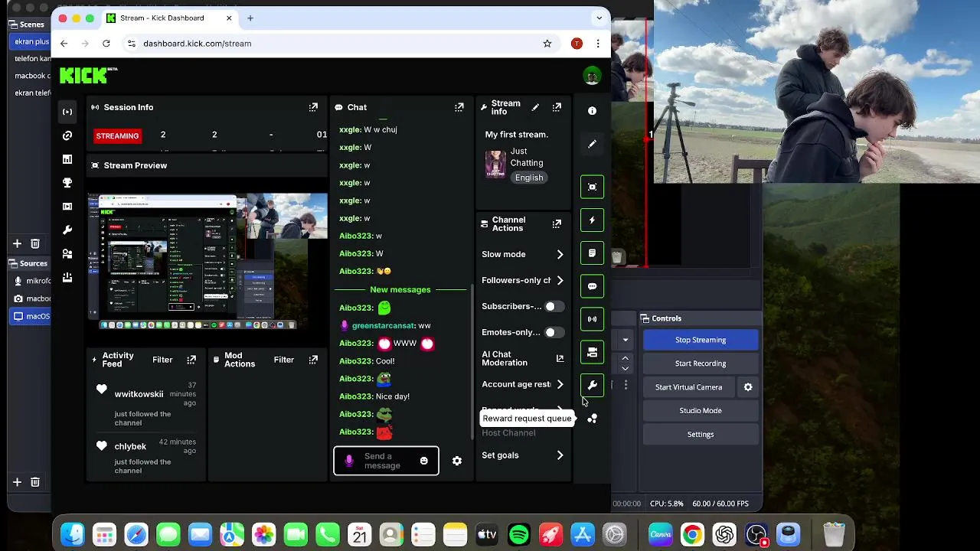The image size is (980, 551).
Task: Toggle the stream preview widget icon in right bar
Action: (x=592, y=187)
